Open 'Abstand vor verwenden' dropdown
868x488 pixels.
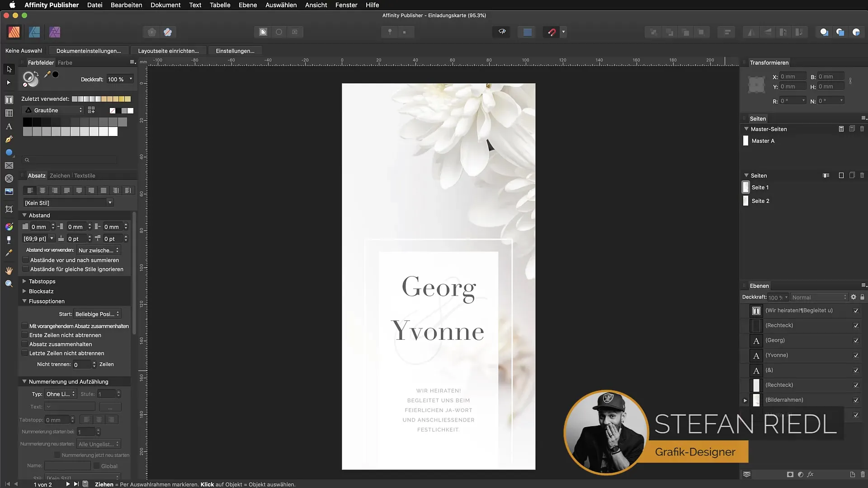click(99, 250)
